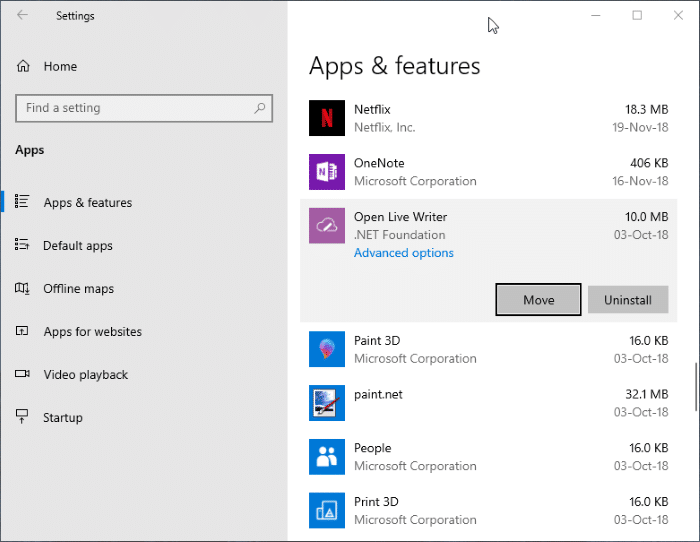Click the search magnifier icon
The image size is (700, 542).
[260, 108]
